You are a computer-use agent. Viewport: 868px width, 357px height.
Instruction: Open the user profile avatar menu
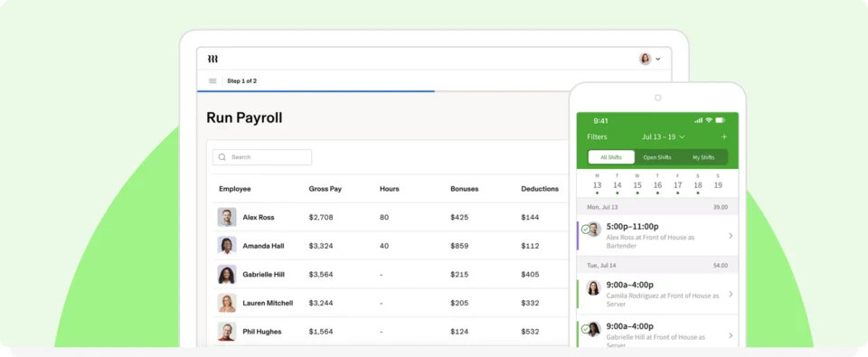646,59
